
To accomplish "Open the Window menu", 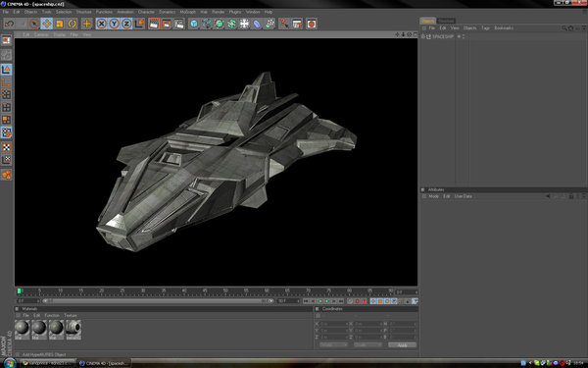I will (x=253, y=12).
